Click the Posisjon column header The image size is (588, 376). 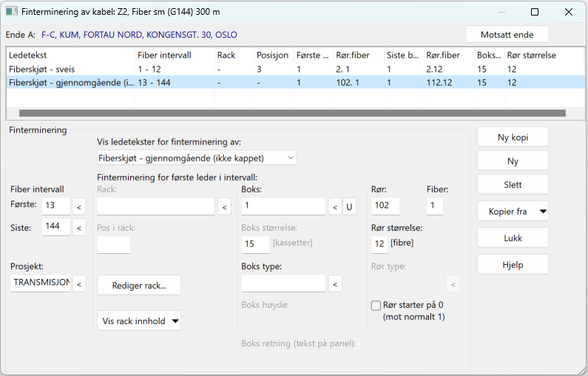coord(274,56)
